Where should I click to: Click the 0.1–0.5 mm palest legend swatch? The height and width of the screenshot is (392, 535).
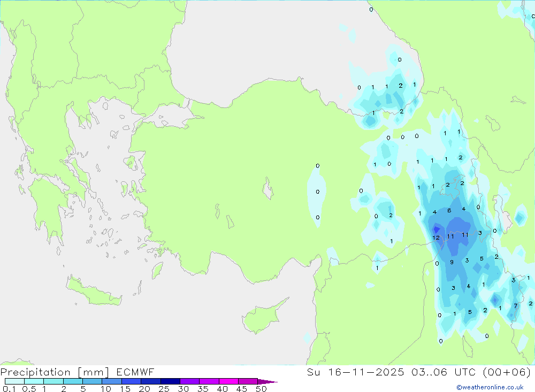tap(14, 381)
